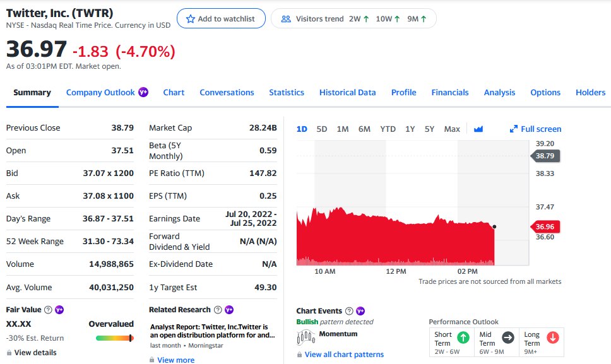This screenshot has height=364, width=611.
Task: Select the 5D chart range
Action: tap(322, 129)
